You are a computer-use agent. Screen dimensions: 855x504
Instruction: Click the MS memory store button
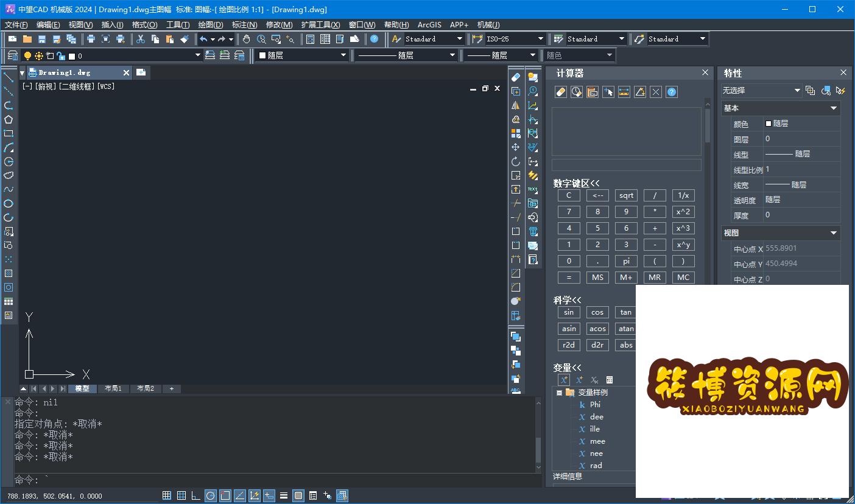[x=597, y=277]
